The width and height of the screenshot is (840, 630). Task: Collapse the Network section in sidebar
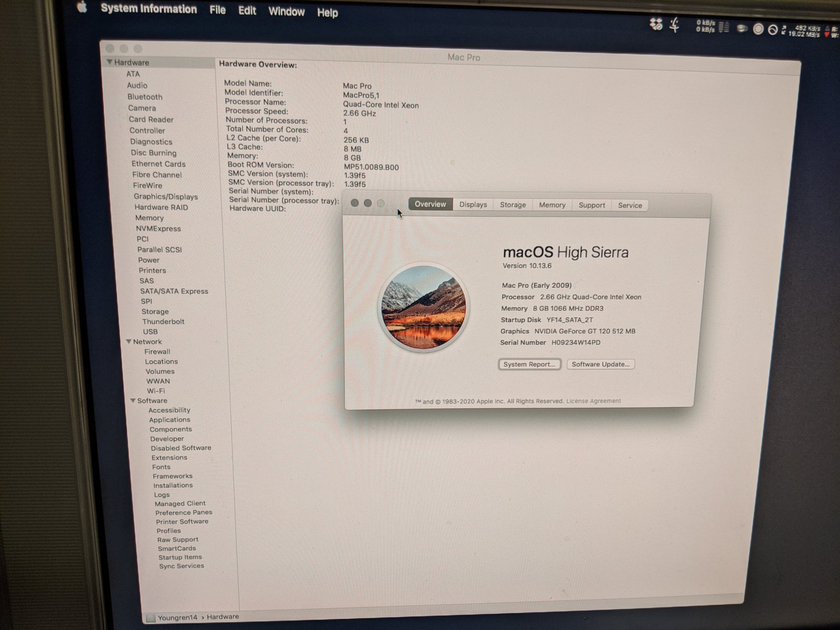pyautogui.click(x=129, y=341)
